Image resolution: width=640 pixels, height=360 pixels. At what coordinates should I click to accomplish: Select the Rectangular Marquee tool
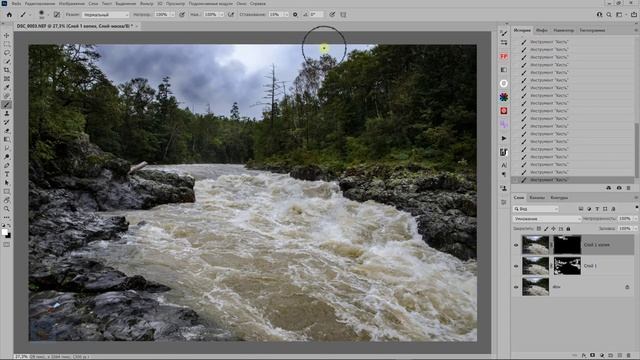7,44
